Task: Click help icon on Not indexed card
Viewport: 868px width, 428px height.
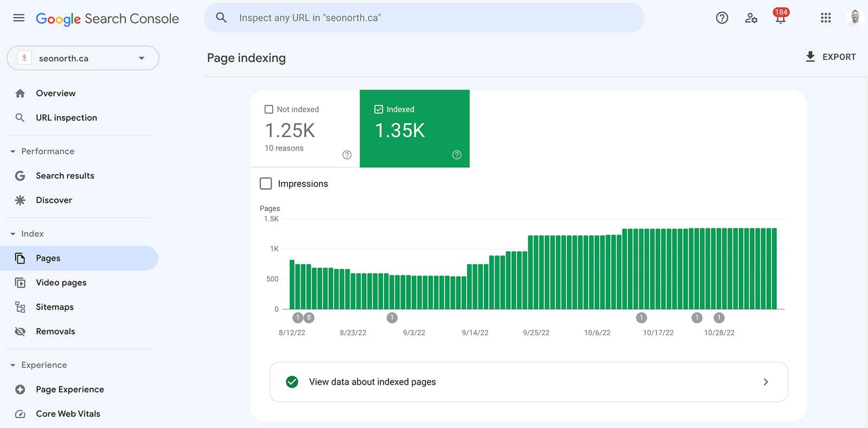Action: pyautogui.click(x=347, y=155)
